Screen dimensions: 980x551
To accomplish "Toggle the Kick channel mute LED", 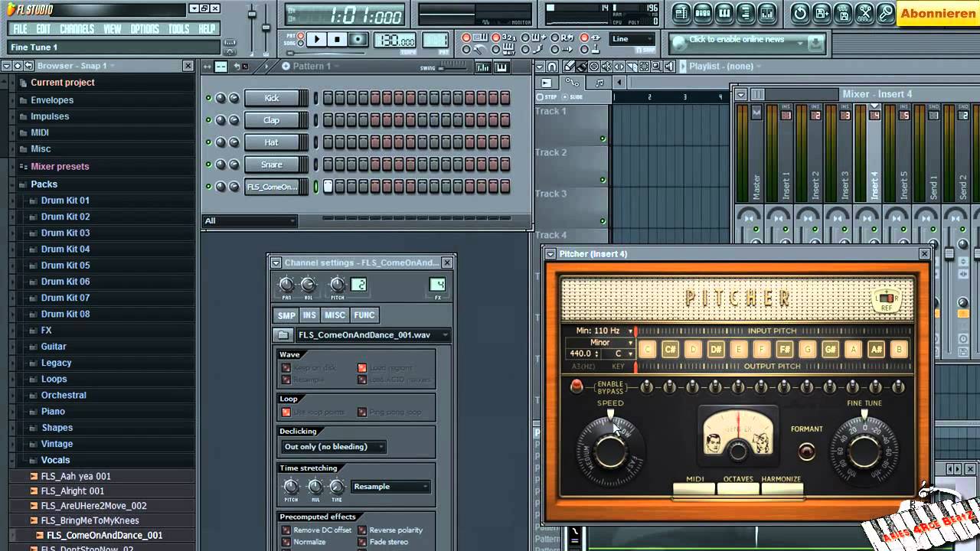I will 208,98.
